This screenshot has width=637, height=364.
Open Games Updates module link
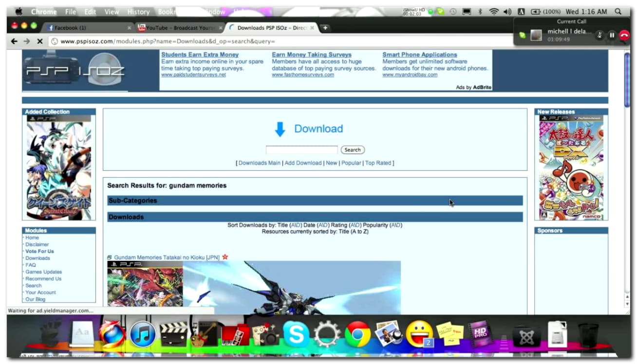click(43, 272)
